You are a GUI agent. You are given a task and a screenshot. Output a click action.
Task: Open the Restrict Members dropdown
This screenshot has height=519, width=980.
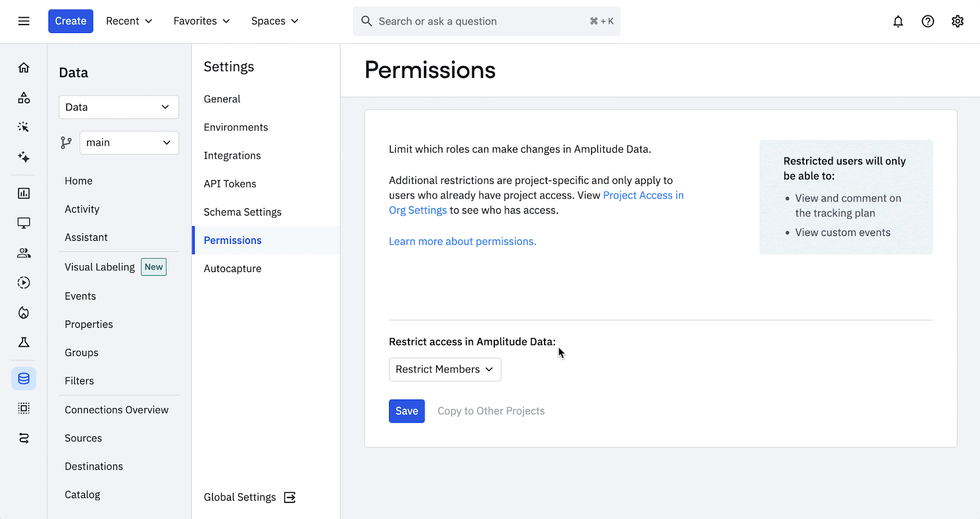[445, 369]
